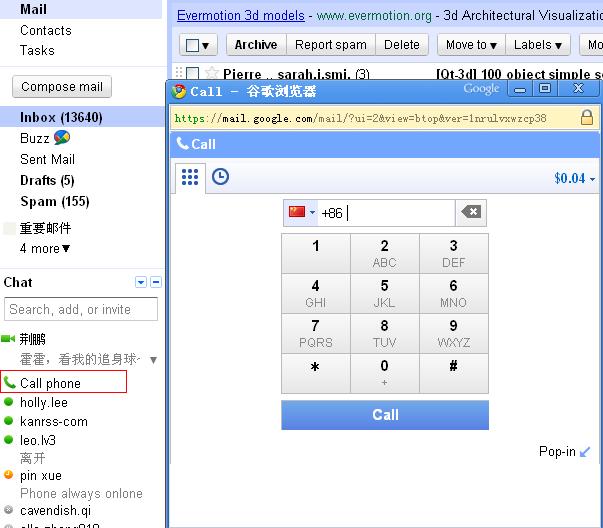Image resolution: width=603 pixels, height=528 pixels.
Task: Click the phone icon in Call header
Action: (182, 143)
